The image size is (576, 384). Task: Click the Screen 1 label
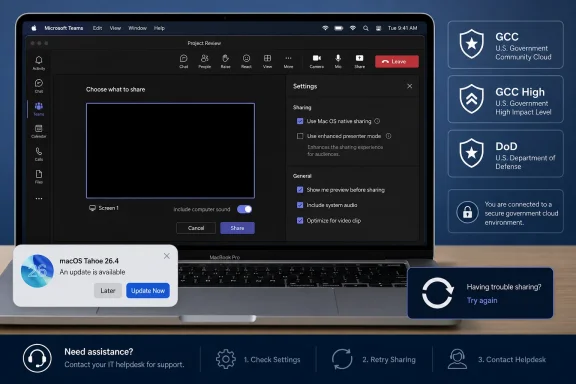click(x=108, y=208)
